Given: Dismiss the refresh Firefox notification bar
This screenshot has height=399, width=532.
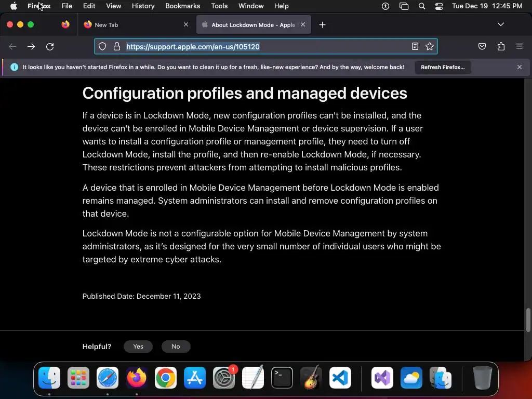Looking at the screenshot, I should (x=520, y=67).
